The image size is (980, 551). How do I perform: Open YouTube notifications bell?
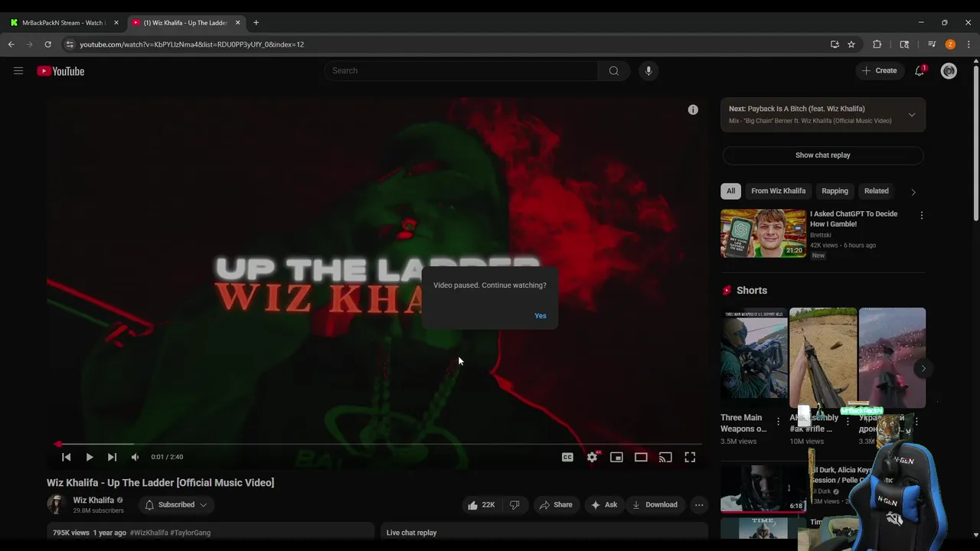[920, 71]
